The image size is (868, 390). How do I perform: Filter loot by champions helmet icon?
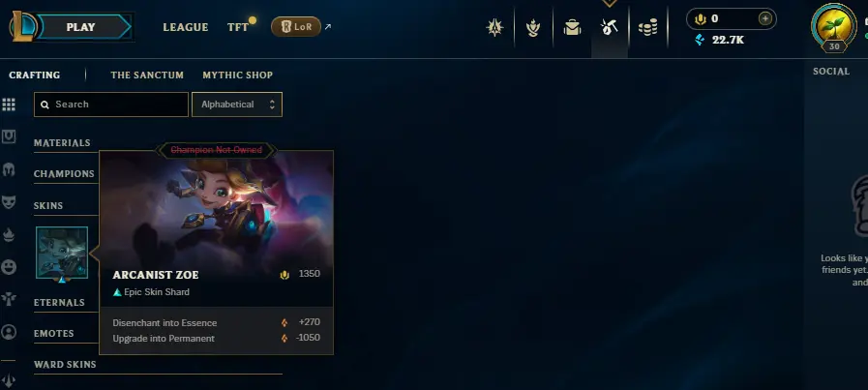click(x=9, y=169)
